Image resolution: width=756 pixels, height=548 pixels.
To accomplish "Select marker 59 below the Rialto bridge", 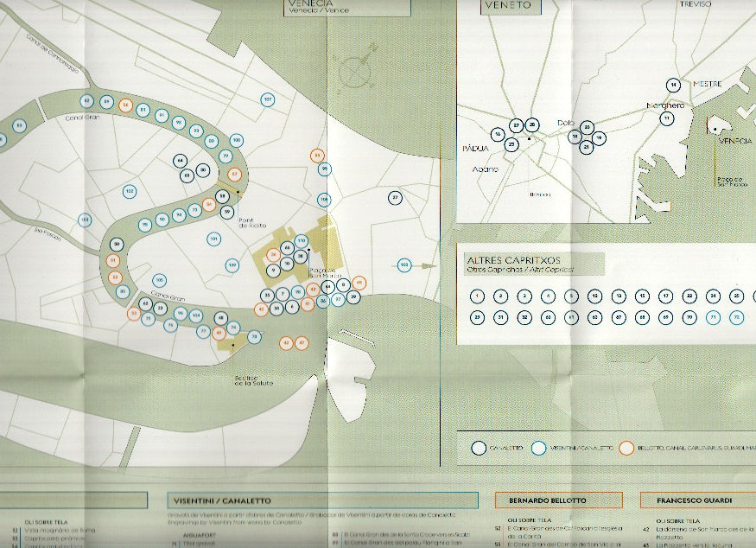I will pos(227,212).
